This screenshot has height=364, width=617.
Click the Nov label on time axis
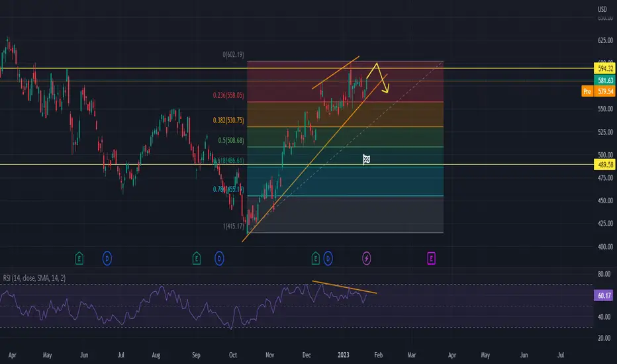click(x=269, y=355)
